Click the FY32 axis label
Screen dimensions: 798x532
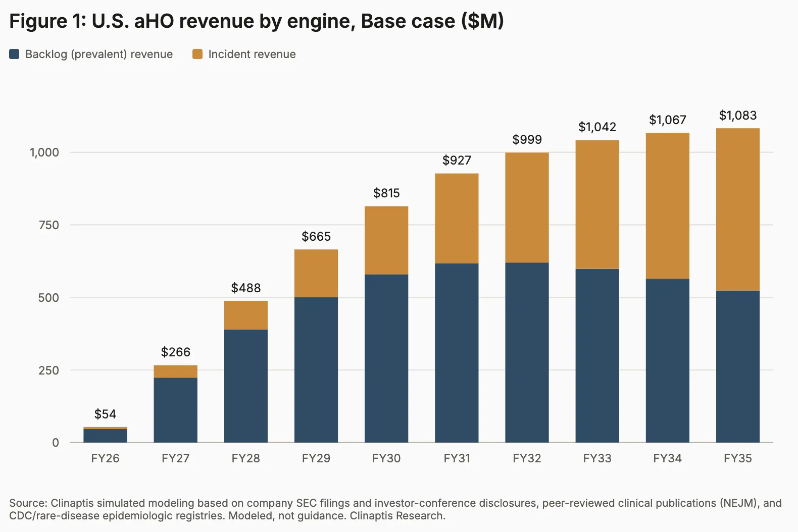pos(527,458)
